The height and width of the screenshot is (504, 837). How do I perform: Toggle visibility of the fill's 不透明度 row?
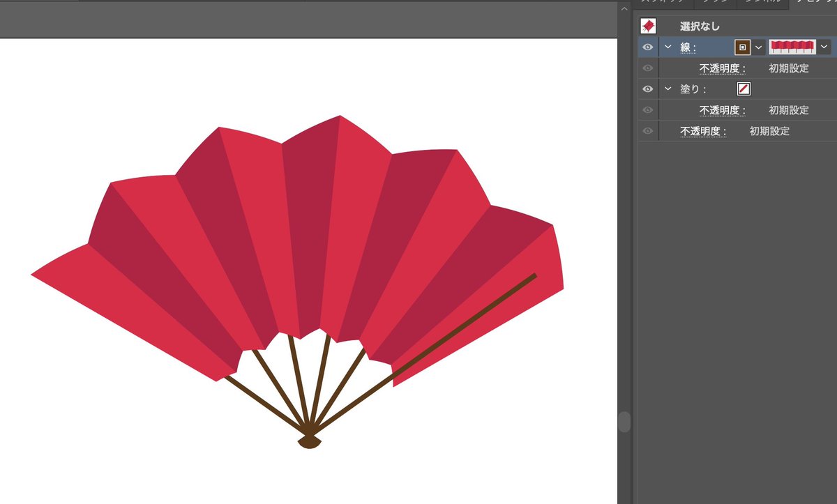(x=648, y=110)
